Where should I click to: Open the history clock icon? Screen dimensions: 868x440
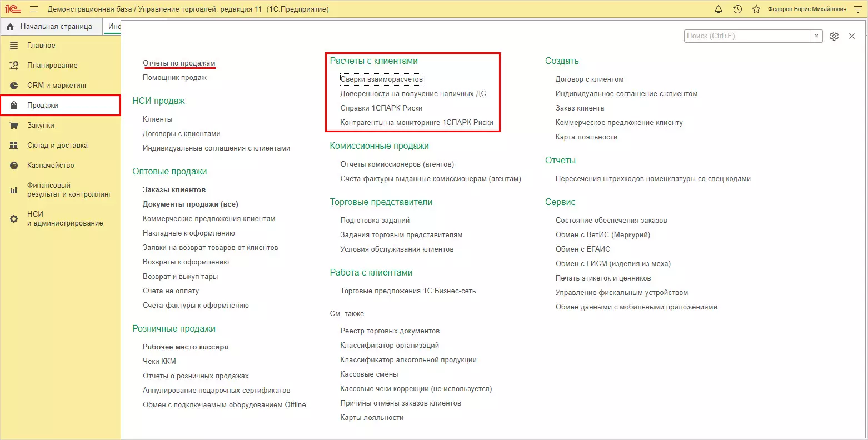pyautogui.click(x=737, y=9)
